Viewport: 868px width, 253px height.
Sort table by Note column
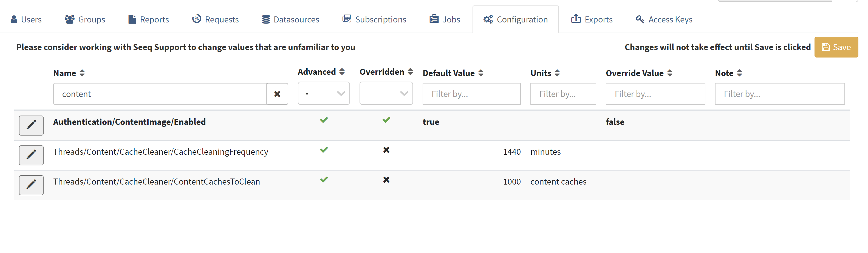point(739,73)
